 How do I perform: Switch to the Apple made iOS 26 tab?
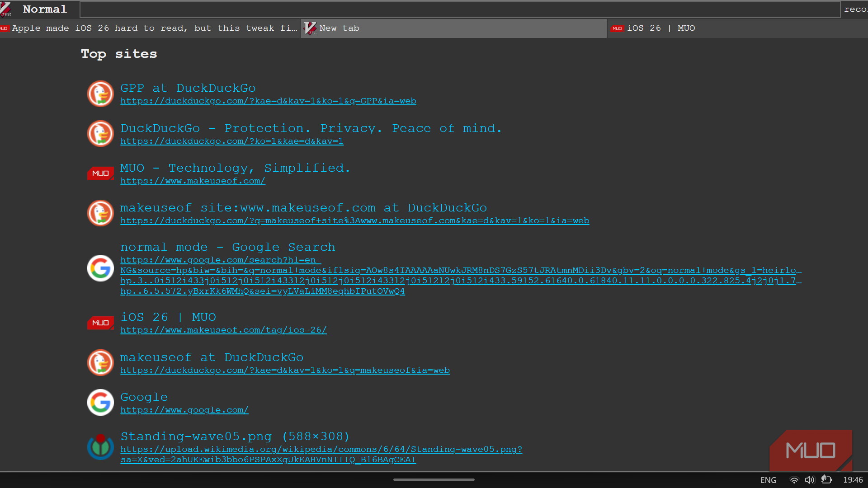pos(150,28)
